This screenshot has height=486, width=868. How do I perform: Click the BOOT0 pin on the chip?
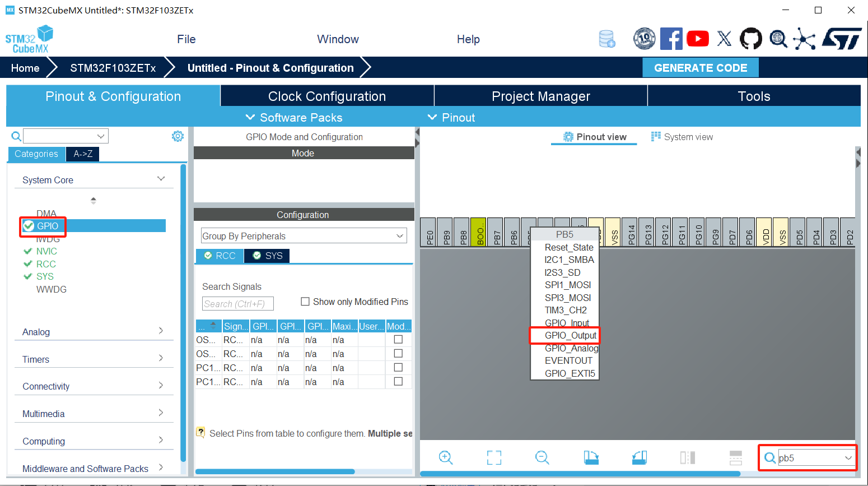pos(479,232)
